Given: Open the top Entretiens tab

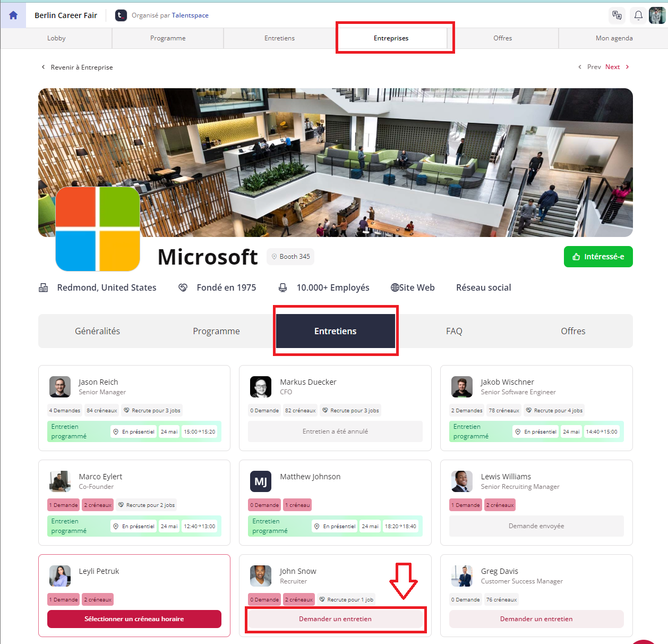Looking at the screenshot, I should (x=279, y=38).
